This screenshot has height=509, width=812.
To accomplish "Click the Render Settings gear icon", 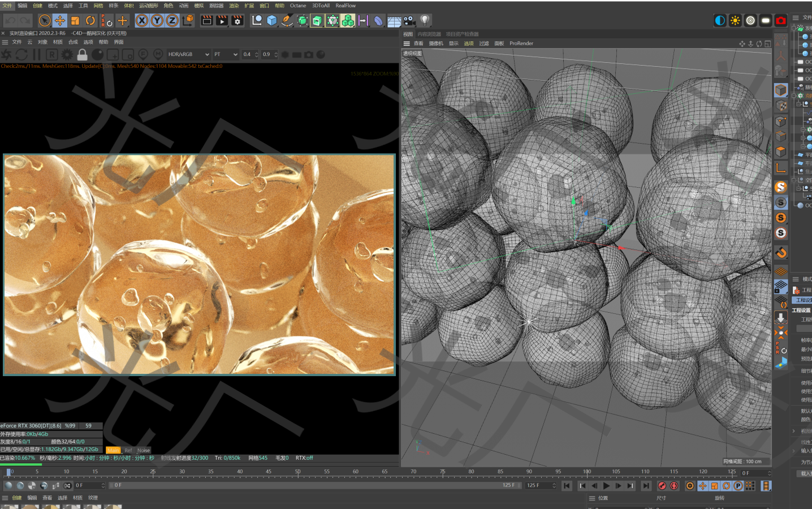I will click(237, 20).
